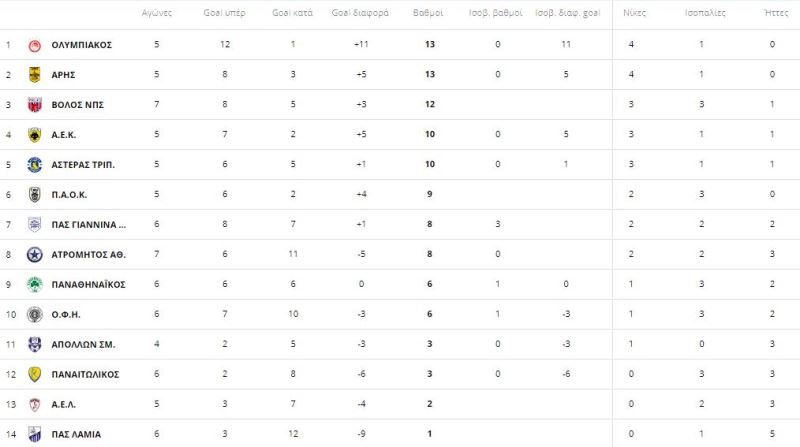This screenshot has height=447, width=800.
Task: Click the Ισοπαλίες column header
Action: pyautogui.click(x=705, y=13)
